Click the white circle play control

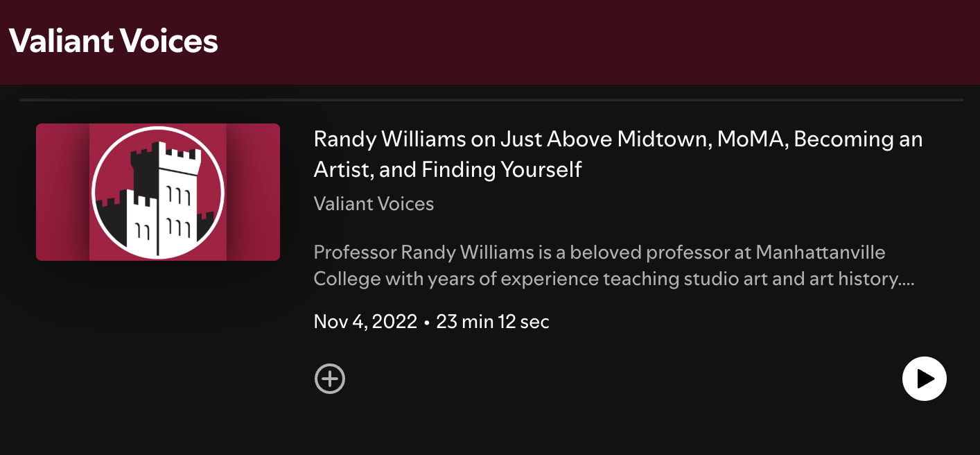(x=925, y=379)
